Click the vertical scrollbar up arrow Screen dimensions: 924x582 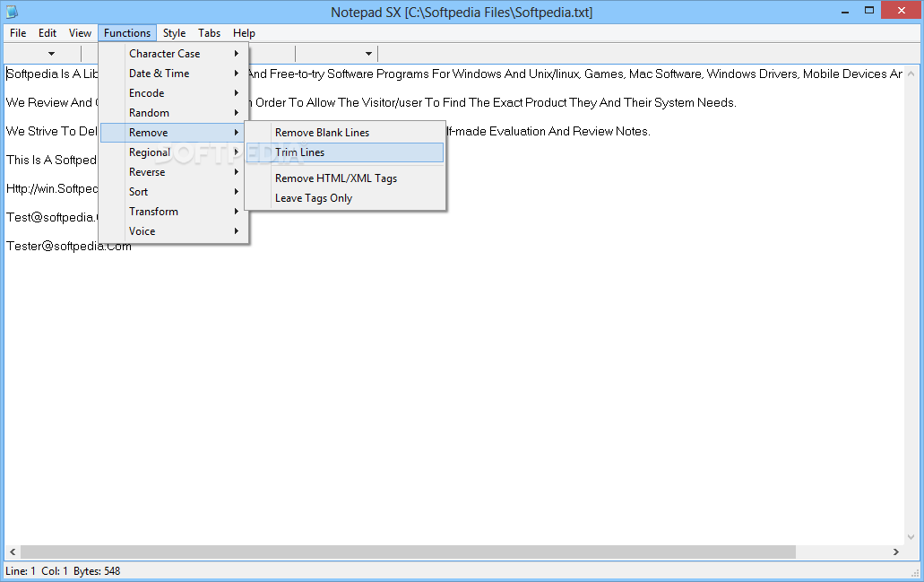[911, 74]
